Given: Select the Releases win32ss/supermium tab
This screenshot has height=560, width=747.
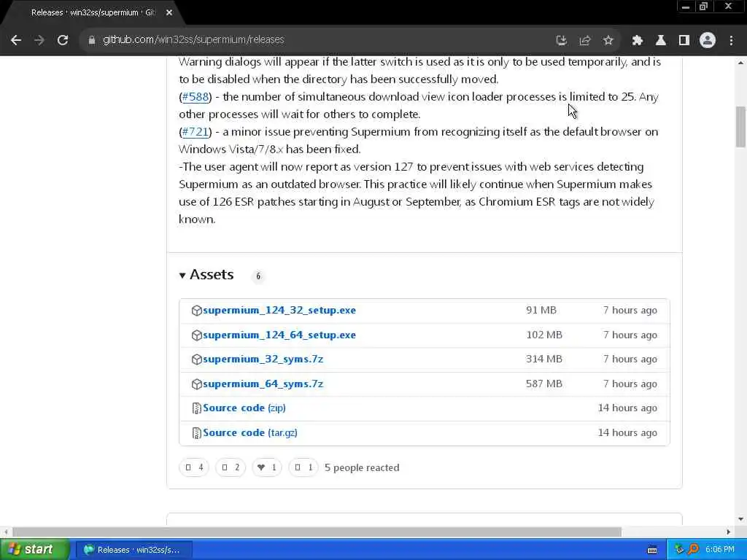Looking at the screenshot, I should point(93,13).
